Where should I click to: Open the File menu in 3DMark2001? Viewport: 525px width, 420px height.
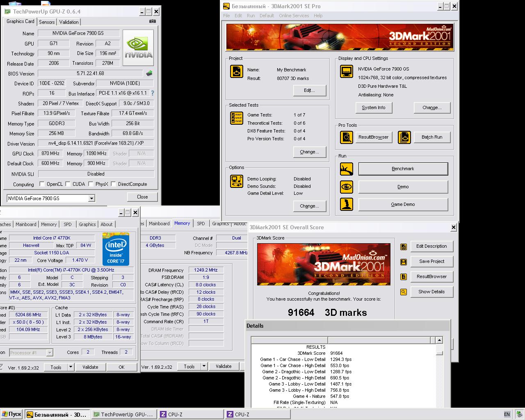226,16
